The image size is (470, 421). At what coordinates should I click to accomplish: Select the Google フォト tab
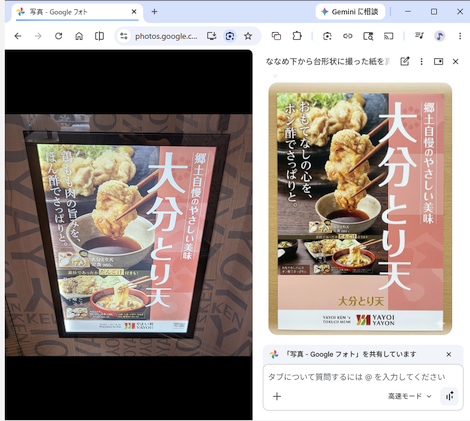tap(77, 12)
